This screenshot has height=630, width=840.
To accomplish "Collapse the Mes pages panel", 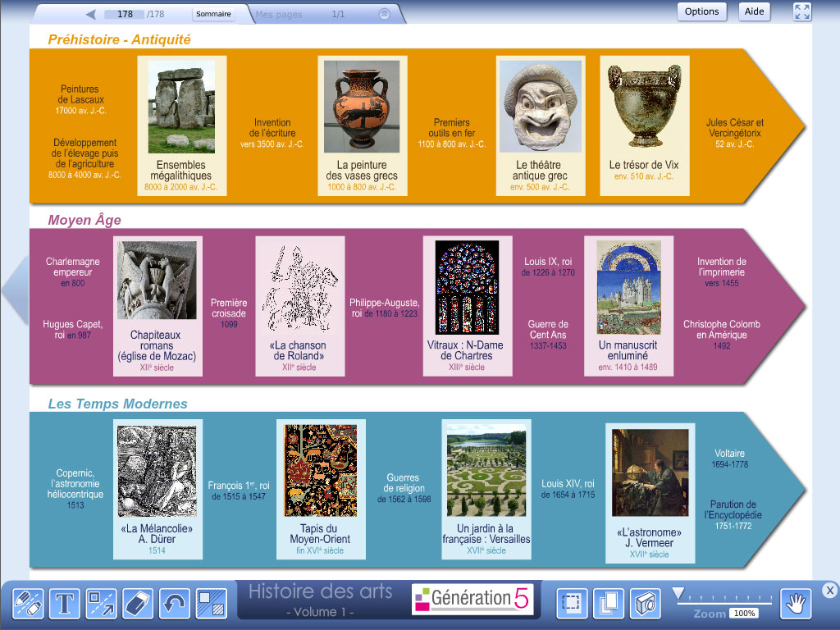I will 384,15.
